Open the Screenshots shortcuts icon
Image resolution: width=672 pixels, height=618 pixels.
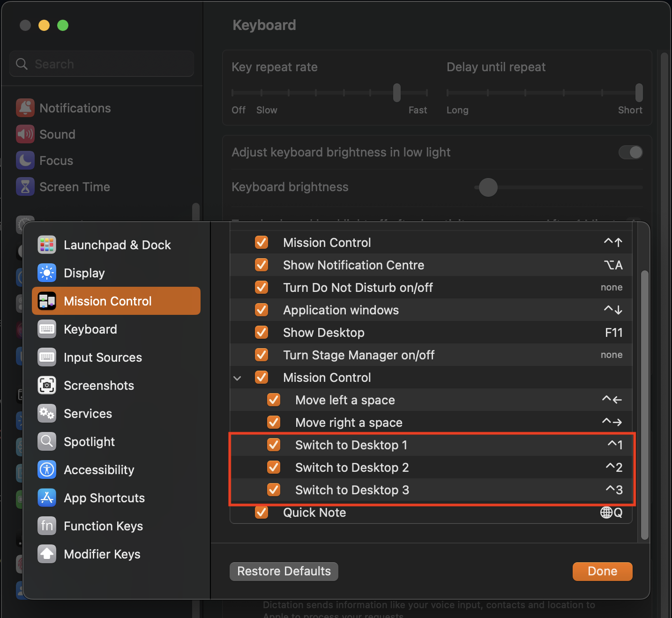click(47, 385)
